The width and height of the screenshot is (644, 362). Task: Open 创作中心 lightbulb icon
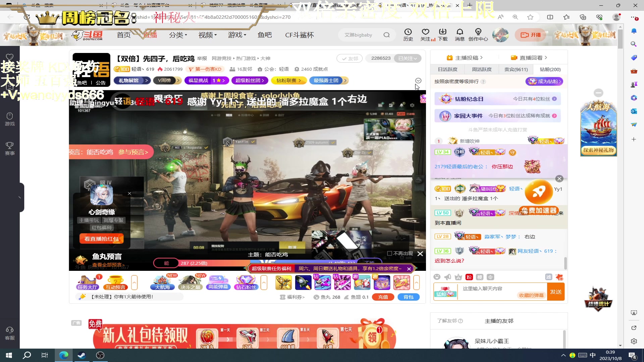click(x=478, y=35)
